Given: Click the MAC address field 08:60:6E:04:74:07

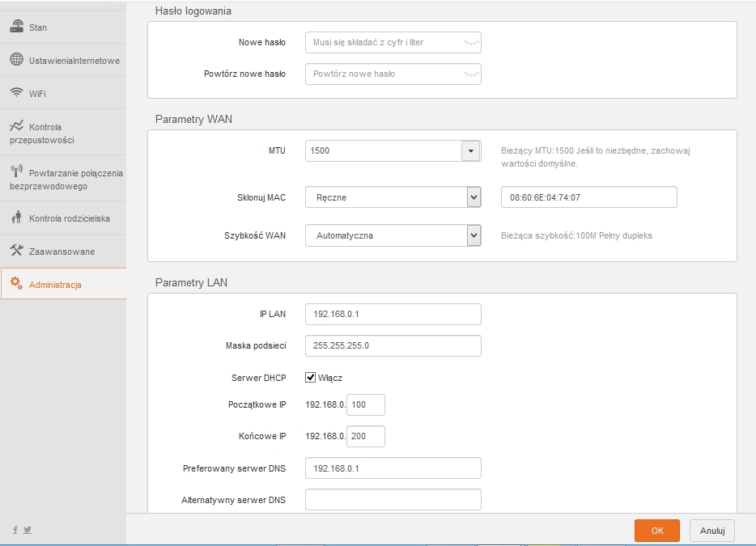Looking at the screenshot, I should pyautogui.click(x=588, y=197).
